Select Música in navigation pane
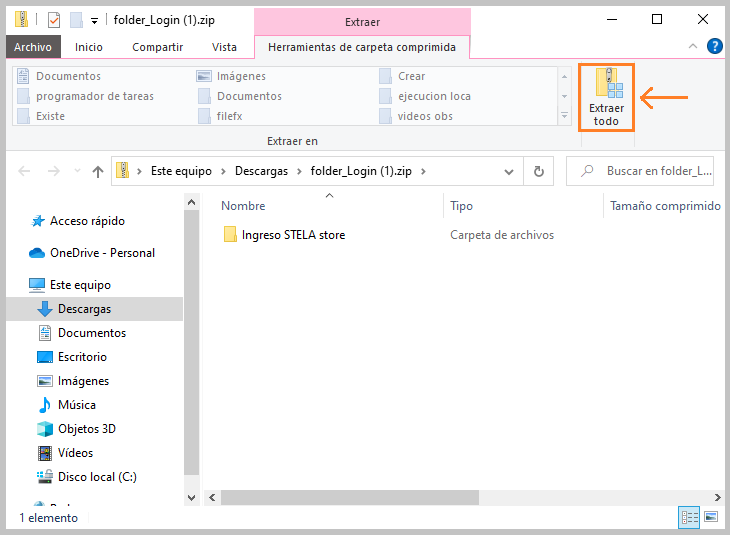730x535 pixels. (67, 405)
